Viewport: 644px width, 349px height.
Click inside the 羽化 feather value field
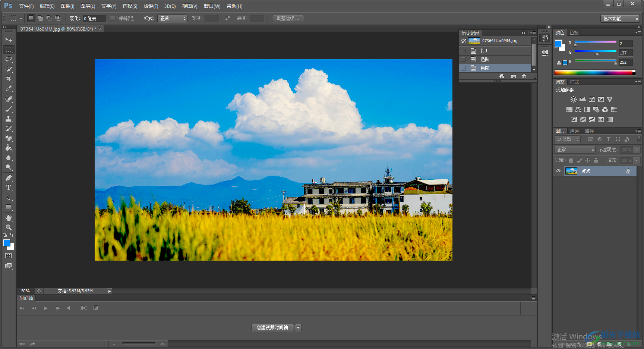point(93,18)
